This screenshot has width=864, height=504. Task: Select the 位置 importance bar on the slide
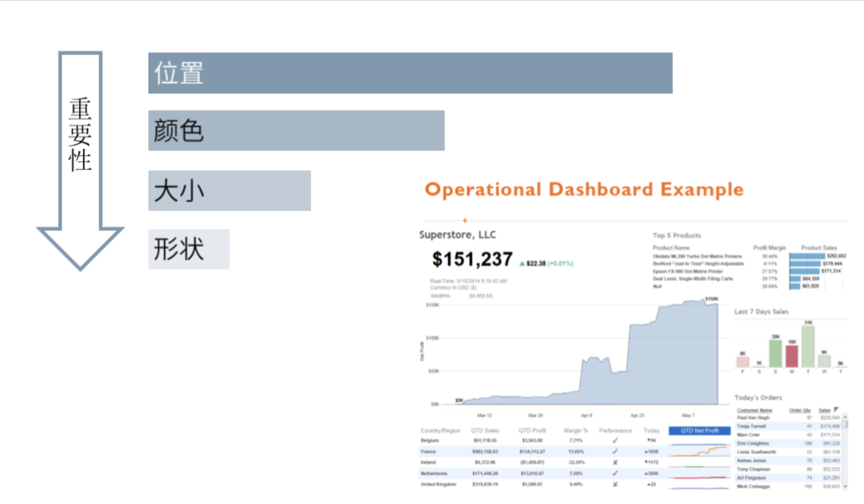[409, 73]
